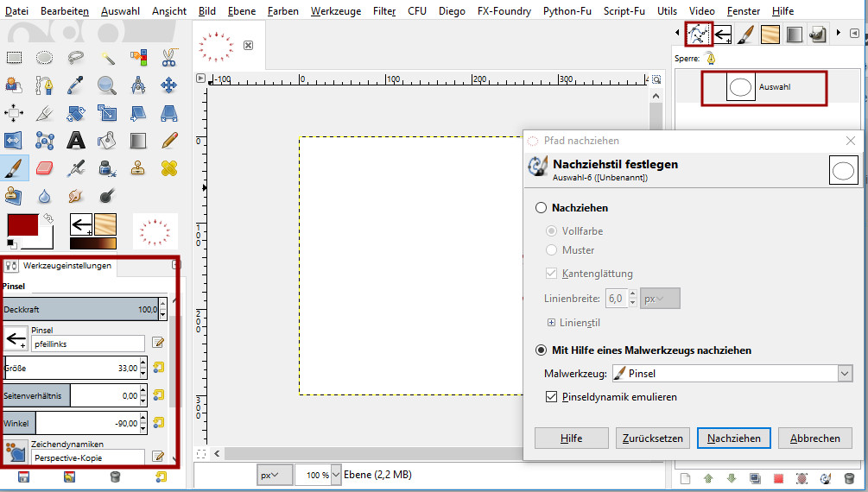Select the Airbrush tool
Image resolution: width=868 pixels, height=492 pixels.
point(76,167)
